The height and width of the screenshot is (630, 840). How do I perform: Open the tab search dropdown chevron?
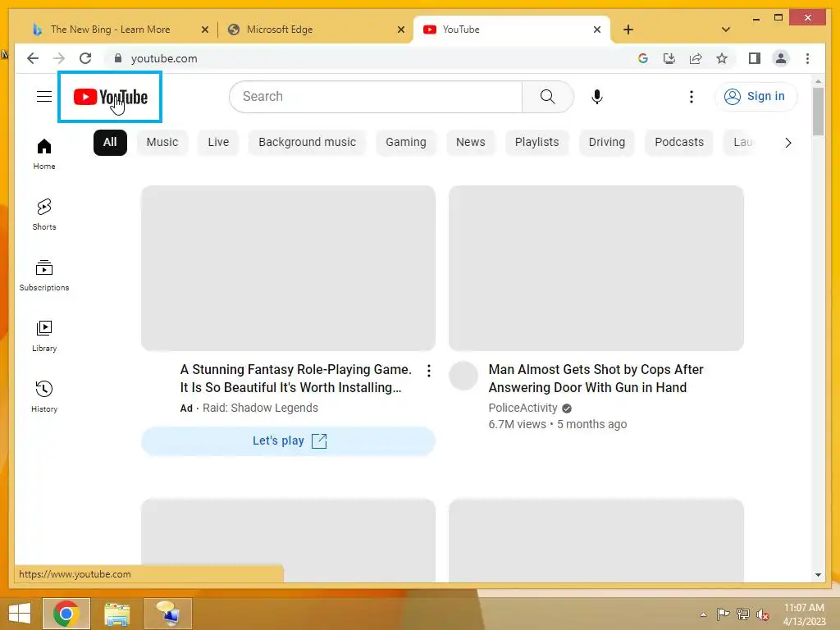coord(725,30)
